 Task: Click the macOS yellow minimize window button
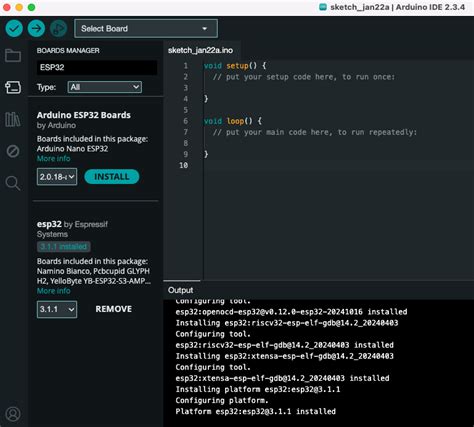click(x=19, y=7)
